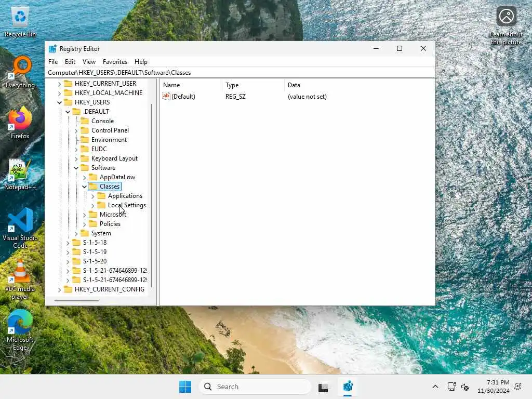Open the File menu

53,62
